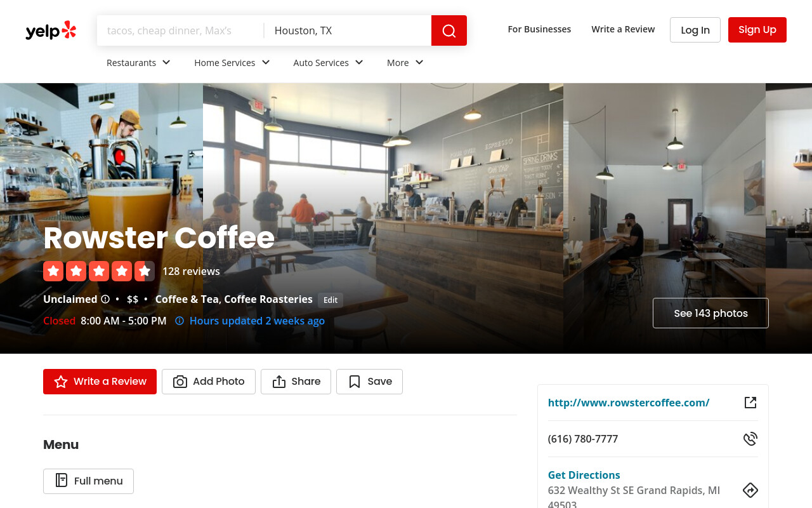This screenshot has height=508, width=812.
Task: Click the phone number (616) 780-7777
Action: click(583, 439)
